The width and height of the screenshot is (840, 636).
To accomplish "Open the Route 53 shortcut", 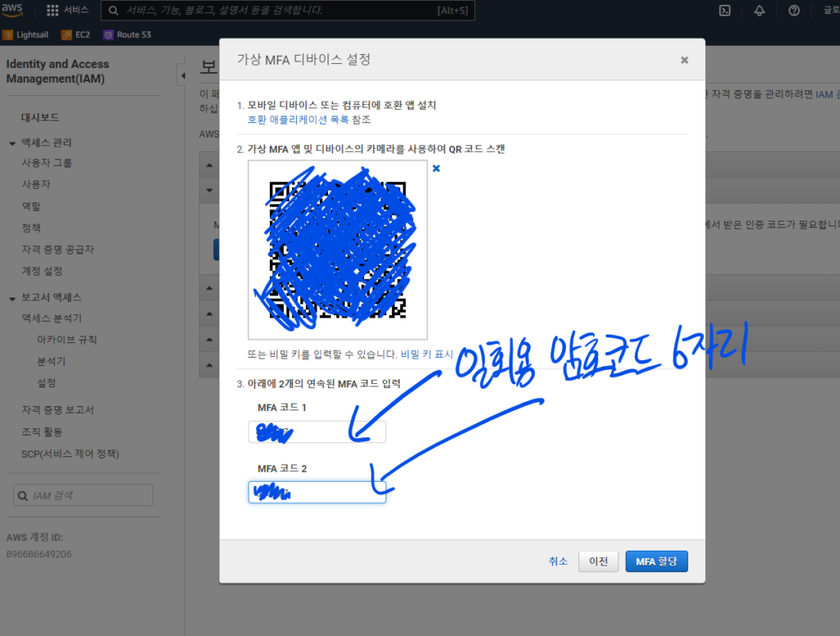I will click(127, 34).
